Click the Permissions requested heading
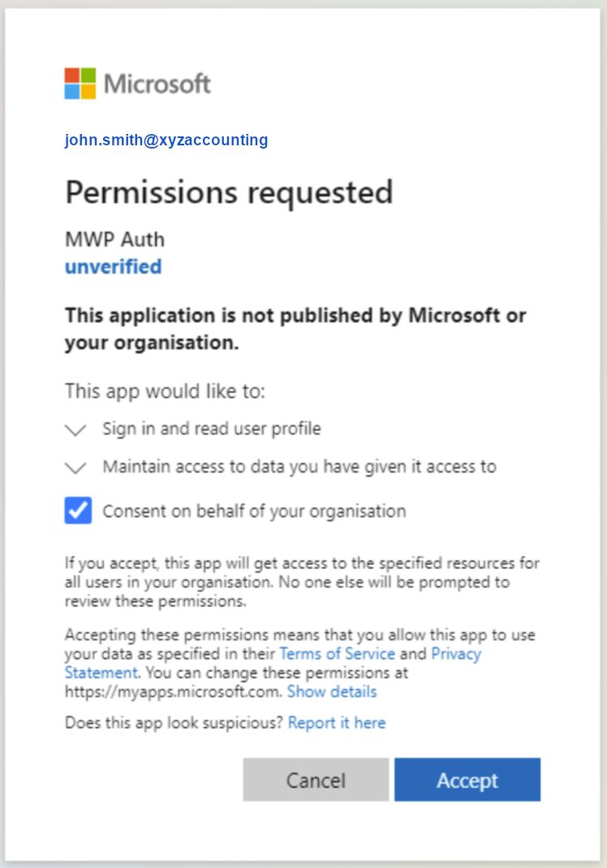Viewport: 607px width, 868px height. (x=229, y=192)
